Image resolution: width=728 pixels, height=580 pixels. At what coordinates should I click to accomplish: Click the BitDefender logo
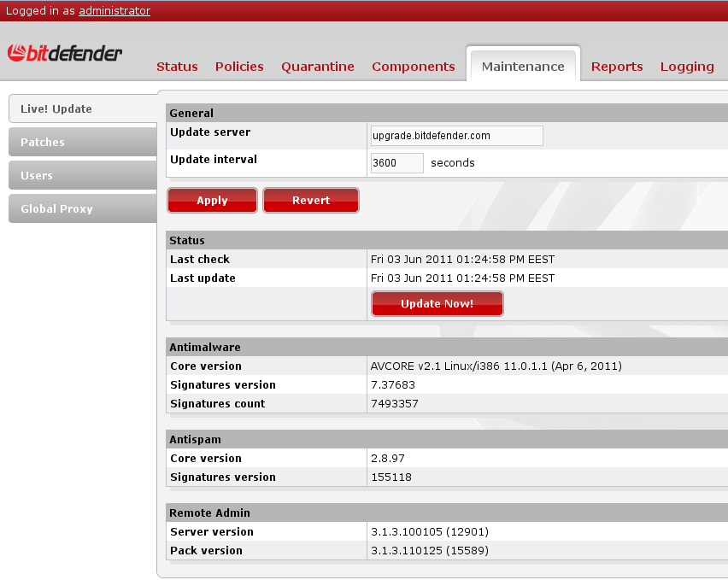[65, 54]
